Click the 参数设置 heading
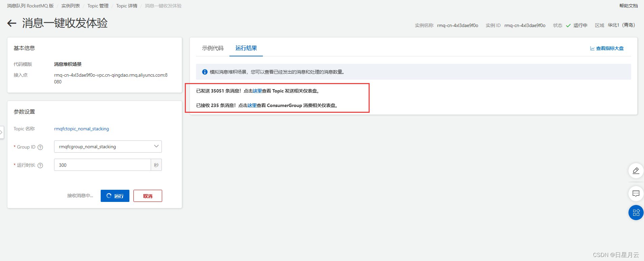Viewport: 644px width, 261px height. click(x=24, y=112)
